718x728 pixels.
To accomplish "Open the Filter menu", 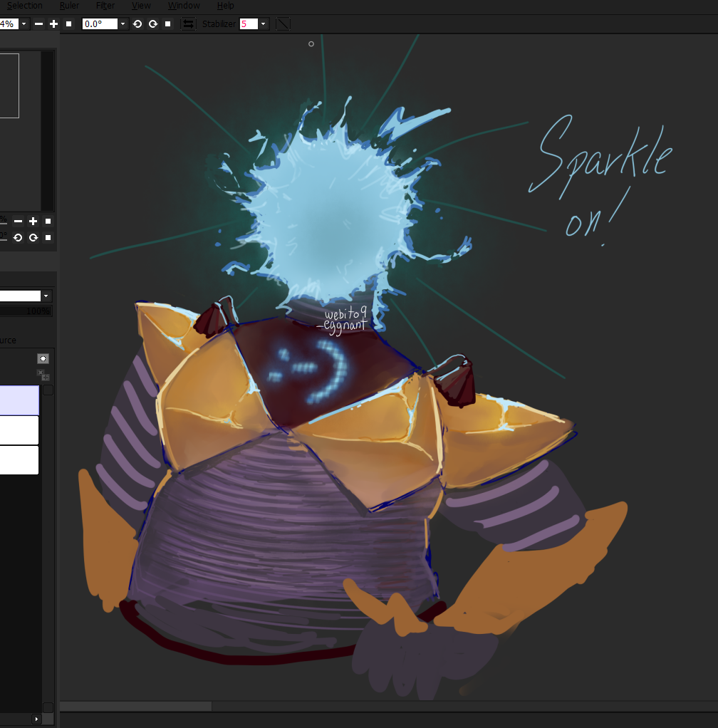I will (x=105, y=6).
